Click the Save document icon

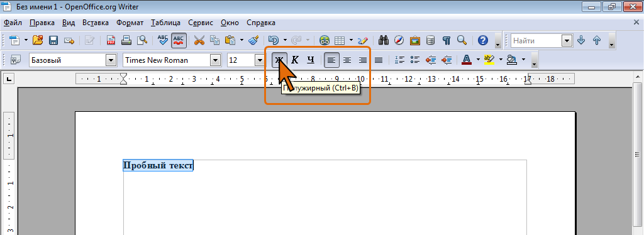(x=53, y=40)
